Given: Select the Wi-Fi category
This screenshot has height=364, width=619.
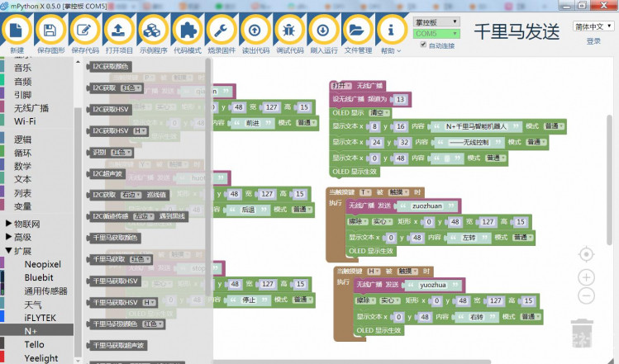Looking at the screenshot, I should coord(25,121).
